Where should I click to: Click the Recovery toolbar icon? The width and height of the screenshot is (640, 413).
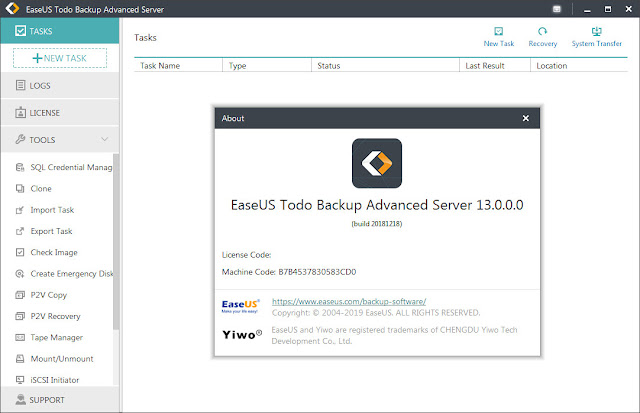(x=542, y=31)
